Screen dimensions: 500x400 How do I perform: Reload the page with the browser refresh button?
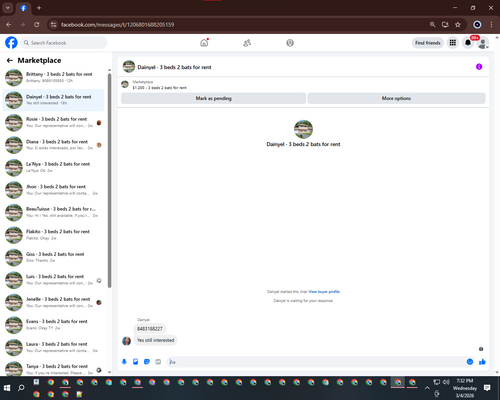(x=37, y=25)
